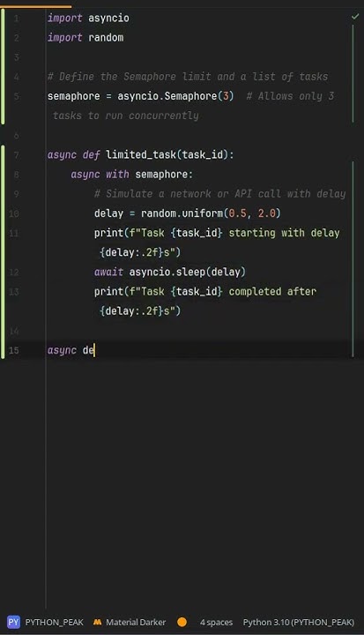Click the orange circle status indicator
This screenshot has height=635, width=364.
[x=182, y=622]
